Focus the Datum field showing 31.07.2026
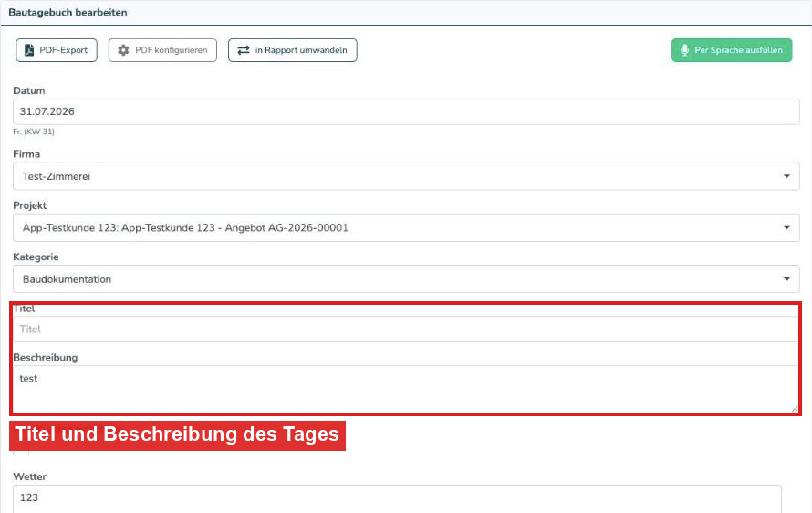This screenshot has width=812, height=513. [406, 111]
